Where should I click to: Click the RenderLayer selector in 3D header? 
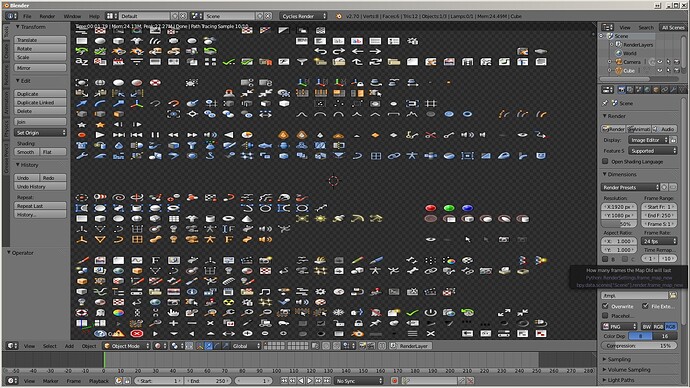(x=410, y=346)
